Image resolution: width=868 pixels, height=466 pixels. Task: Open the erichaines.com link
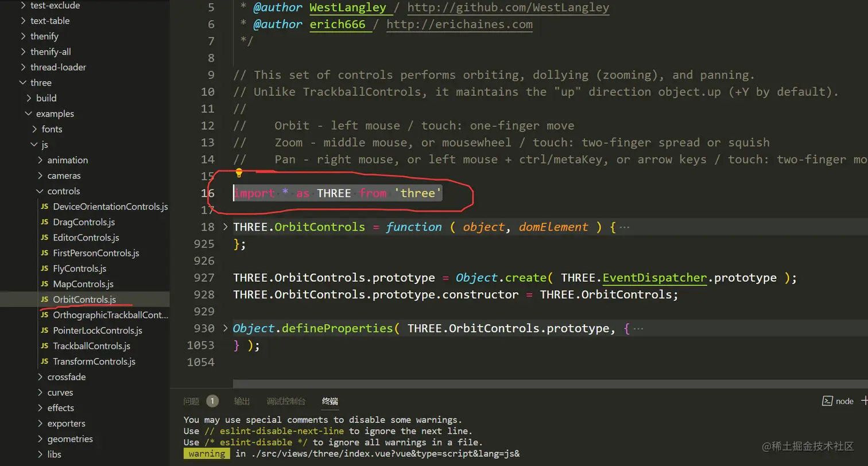tap(459, 25)
